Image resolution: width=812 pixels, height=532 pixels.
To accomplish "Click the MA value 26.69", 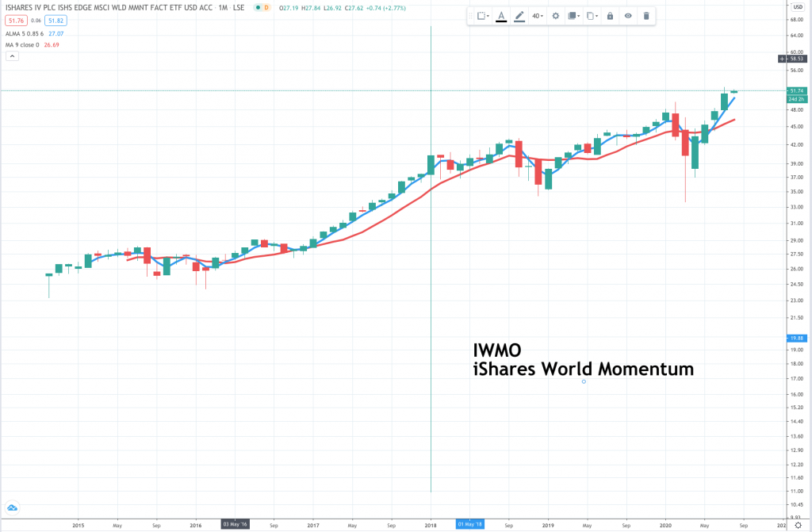I will pos(52,45).
